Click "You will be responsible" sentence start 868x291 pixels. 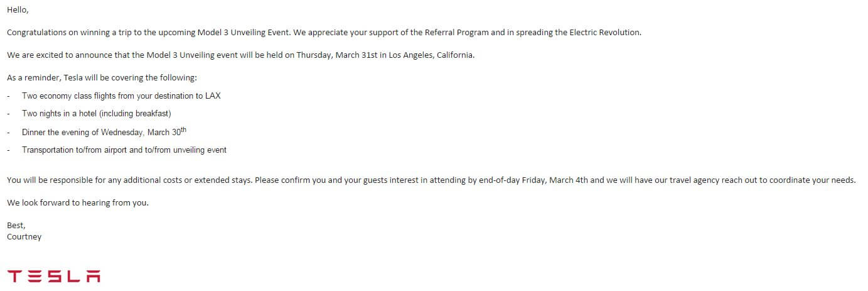tap(50, 180)
